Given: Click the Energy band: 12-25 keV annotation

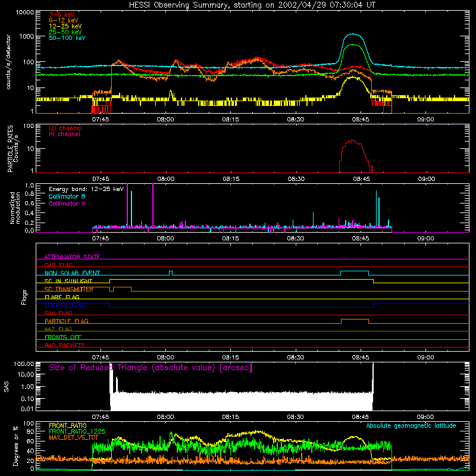Looking at the screenshot, I should click(86, 189).
